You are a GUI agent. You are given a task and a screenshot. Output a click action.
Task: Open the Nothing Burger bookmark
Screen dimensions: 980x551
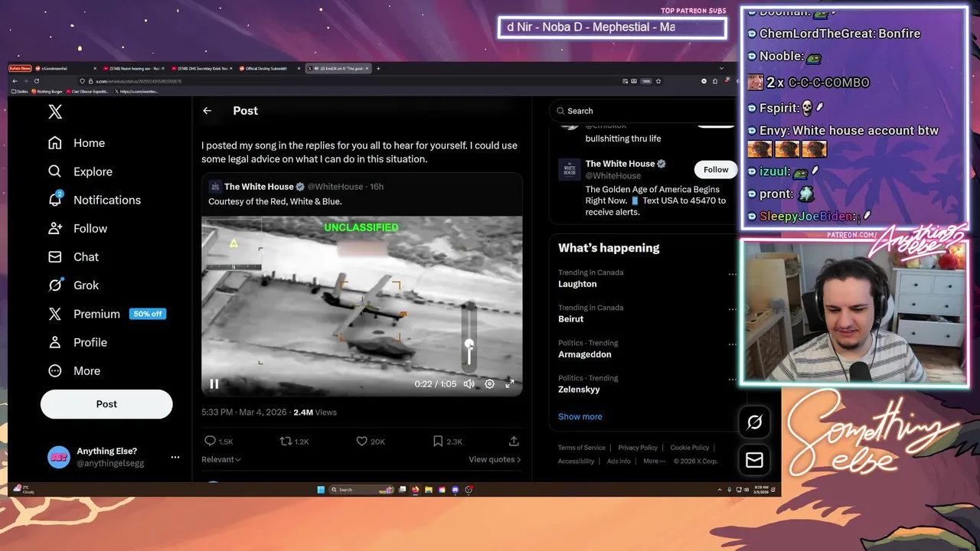pos(47,91)
